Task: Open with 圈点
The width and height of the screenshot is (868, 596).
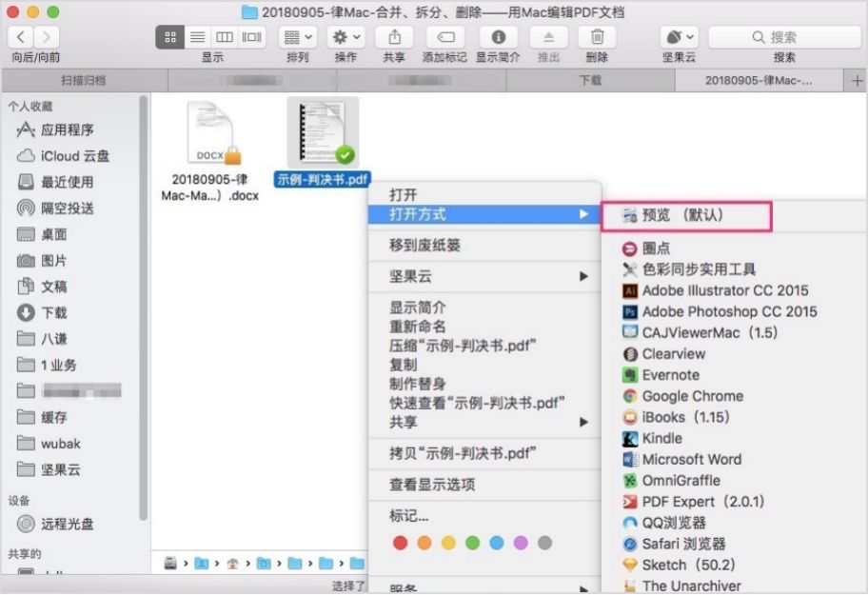Action: [x=734, y=248]
